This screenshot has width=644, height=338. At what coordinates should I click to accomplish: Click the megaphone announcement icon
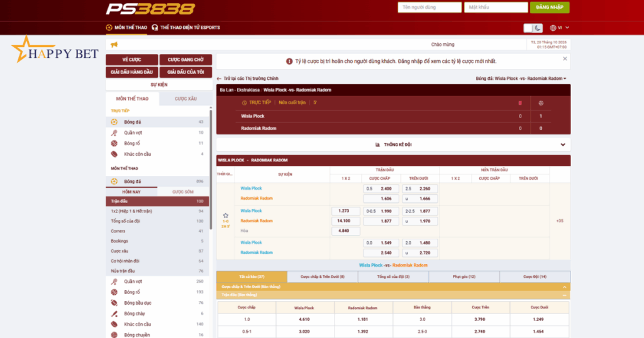pyautogui.click(x=114, y=45)
